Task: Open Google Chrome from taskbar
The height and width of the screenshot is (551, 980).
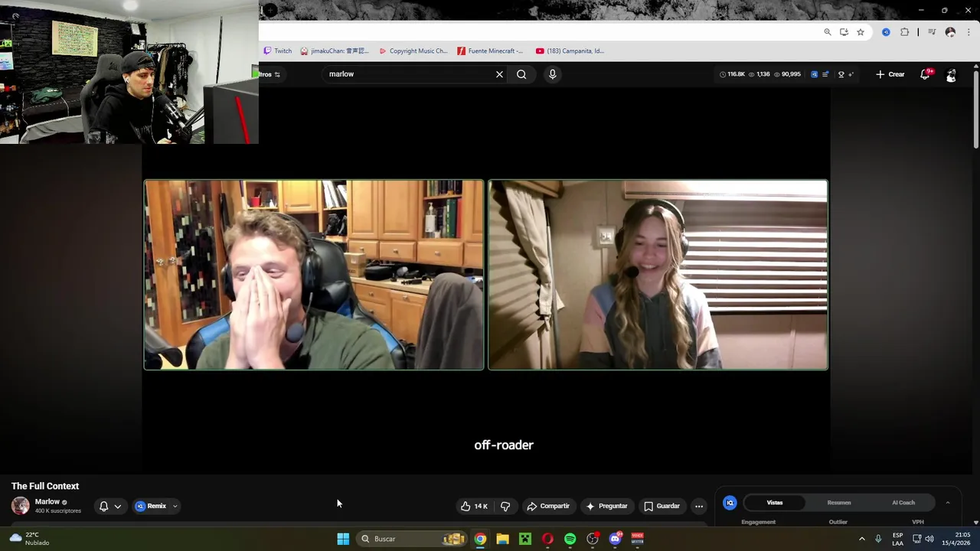Action: coord(480,539)
